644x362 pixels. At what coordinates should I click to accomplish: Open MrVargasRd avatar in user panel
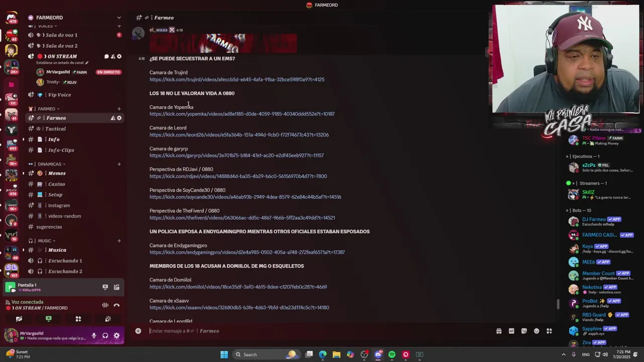point(11,335)
